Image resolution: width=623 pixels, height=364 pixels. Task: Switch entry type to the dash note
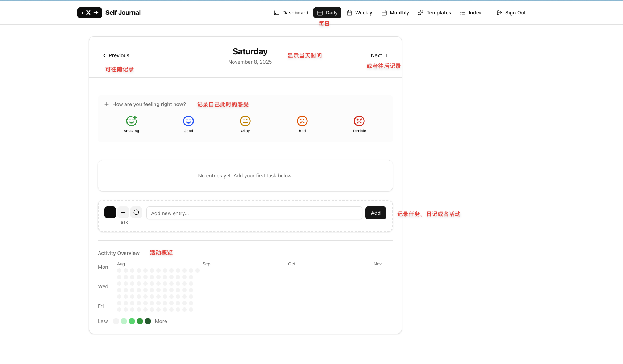click(x=123, y=212)
